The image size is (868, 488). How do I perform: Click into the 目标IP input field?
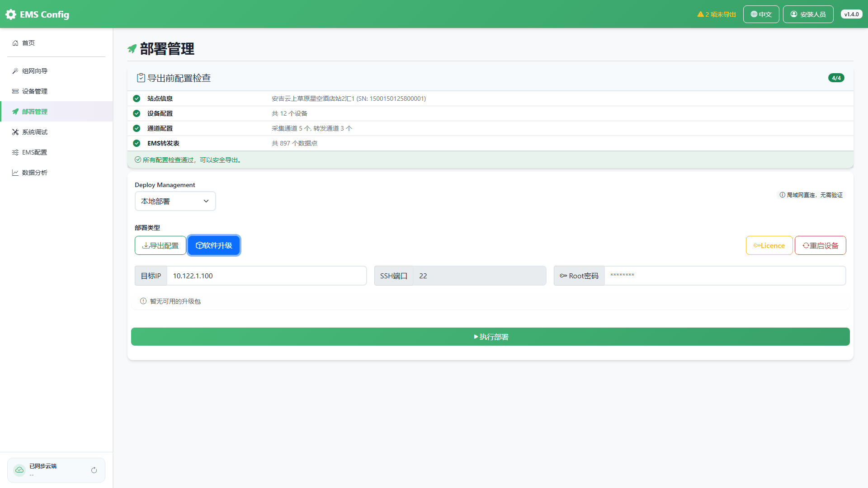pos(267,276)
